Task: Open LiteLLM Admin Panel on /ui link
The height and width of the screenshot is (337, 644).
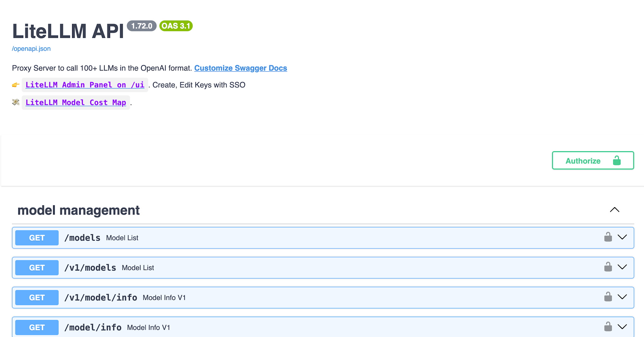Action: (85, 85)
